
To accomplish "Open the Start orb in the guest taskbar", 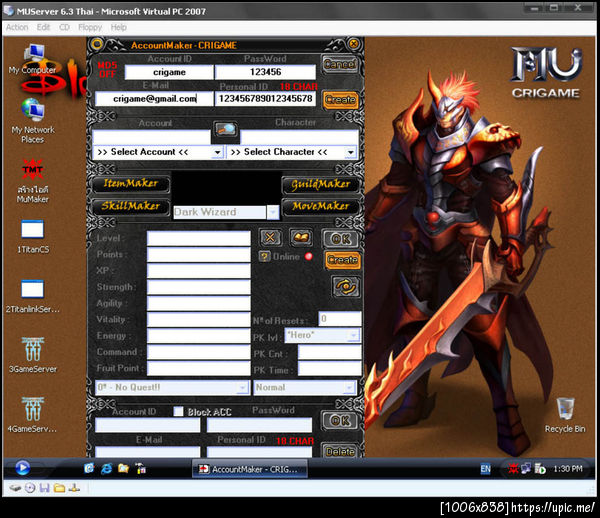I will pyautogui.click(x=23, y=468).
